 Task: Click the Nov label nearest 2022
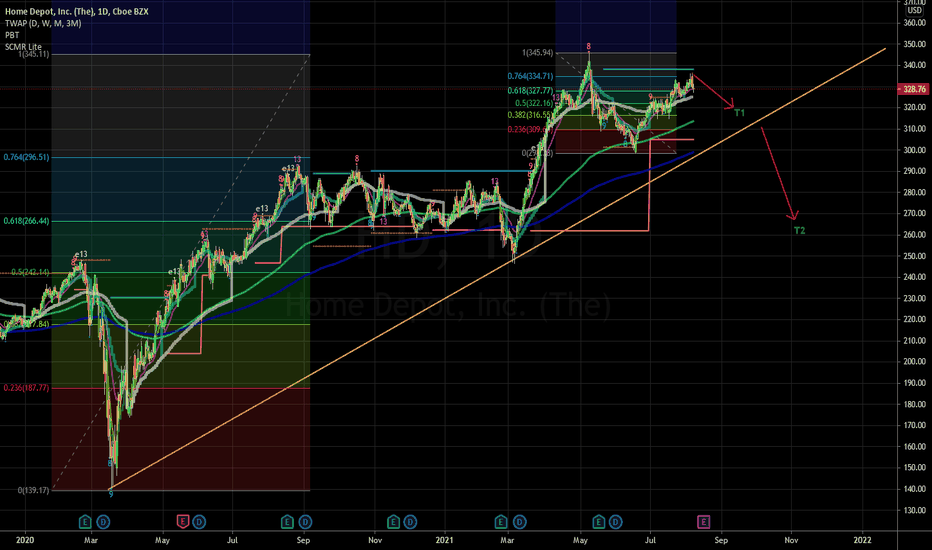pyautogui.click(x=791, y=540)
